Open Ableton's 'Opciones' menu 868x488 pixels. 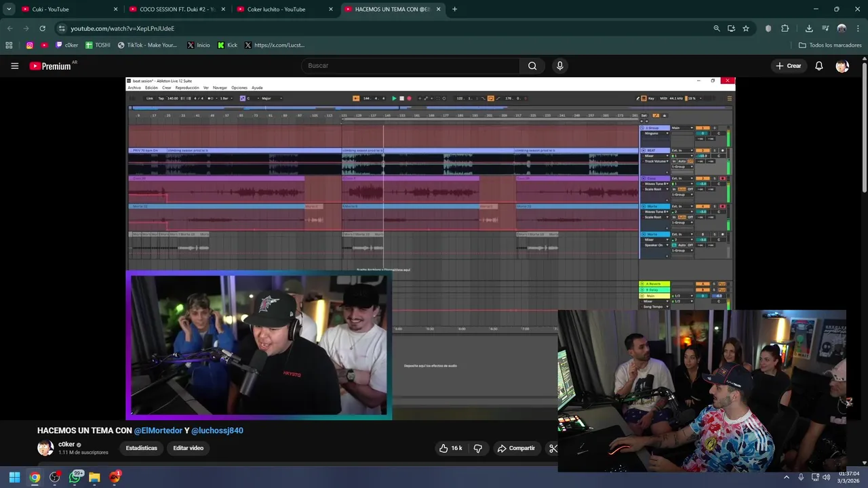[239, 87]
